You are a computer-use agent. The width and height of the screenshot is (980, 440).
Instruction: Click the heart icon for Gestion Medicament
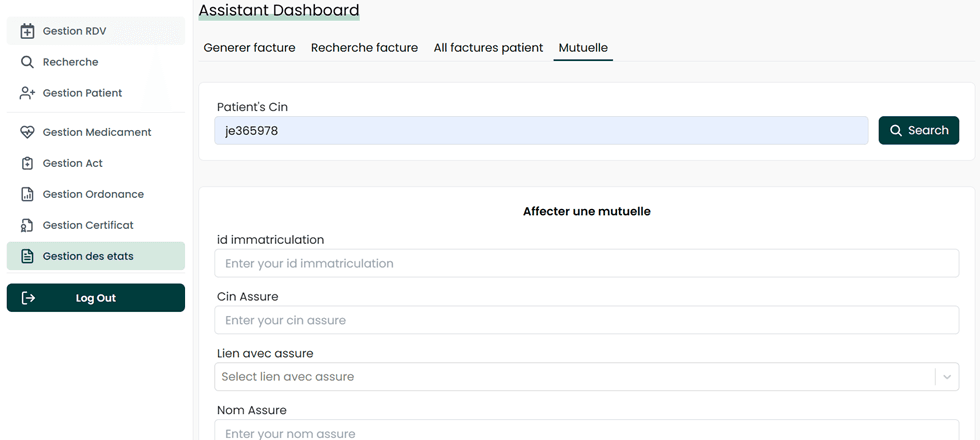coord(27,132)
